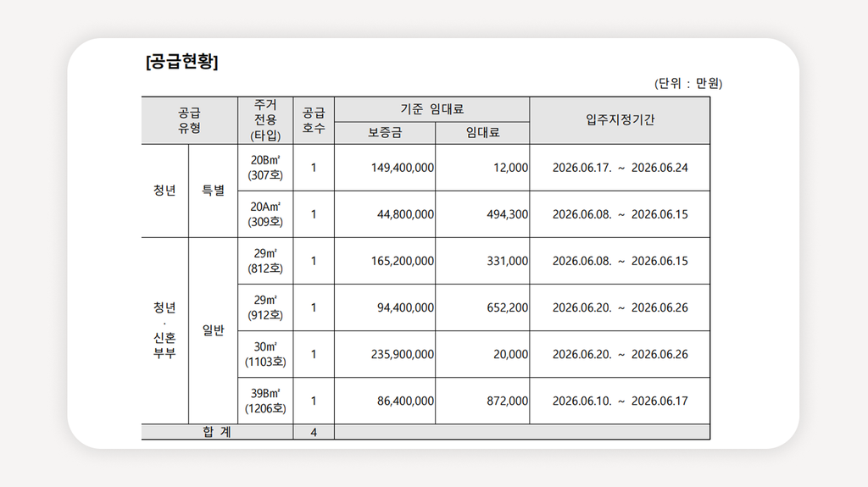
Task: Click the rent value 494,300
Action: 507,214
